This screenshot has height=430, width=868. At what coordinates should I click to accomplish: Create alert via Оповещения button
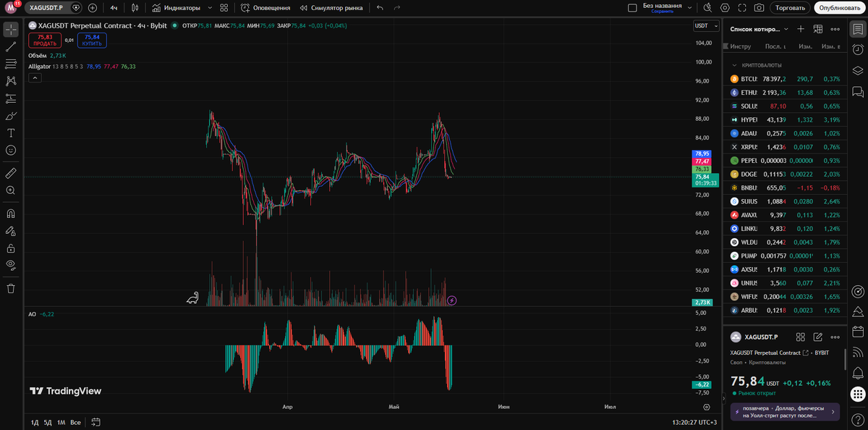click(265, 8)
